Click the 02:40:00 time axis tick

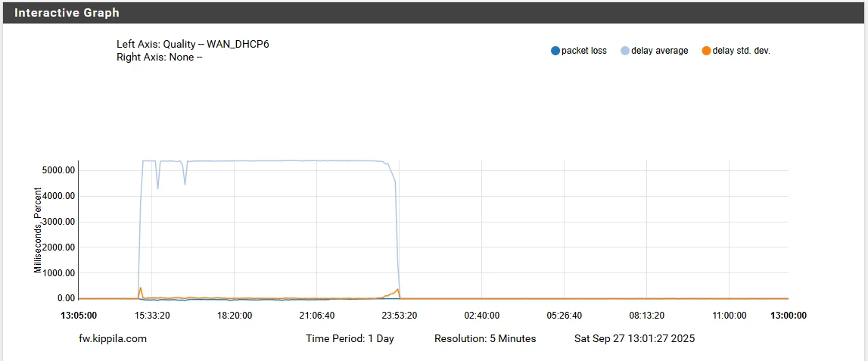click(481, 316)
